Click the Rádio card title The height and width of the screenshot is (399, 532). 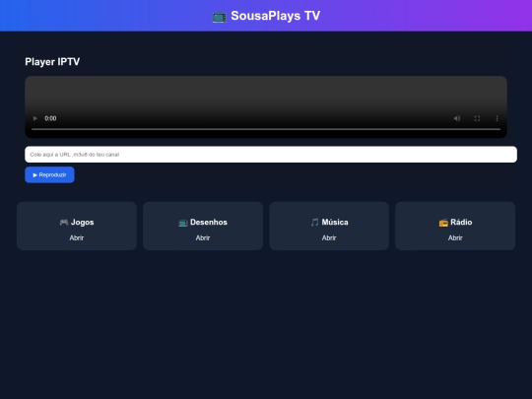coord(461,223)
